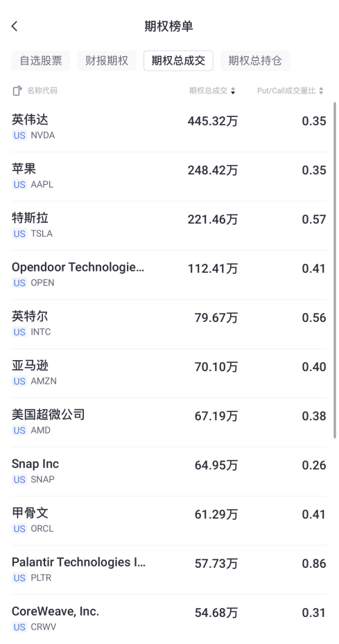Sort by Put/Call成交量比 arrow
The width and height of the screenshot is (339, 644).
pos(321,91)
